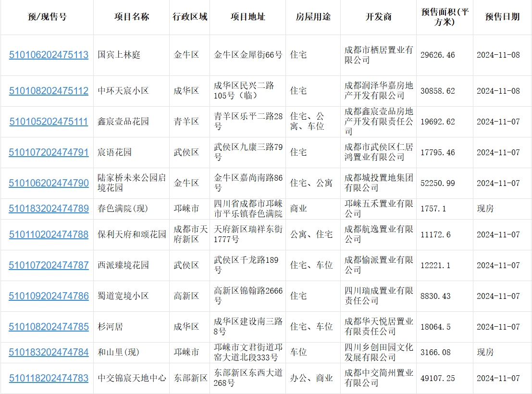The width and height of the screenshot is (532, 394).
Task: Click address 金牛区金犀街66号
Action: [248, 55]
